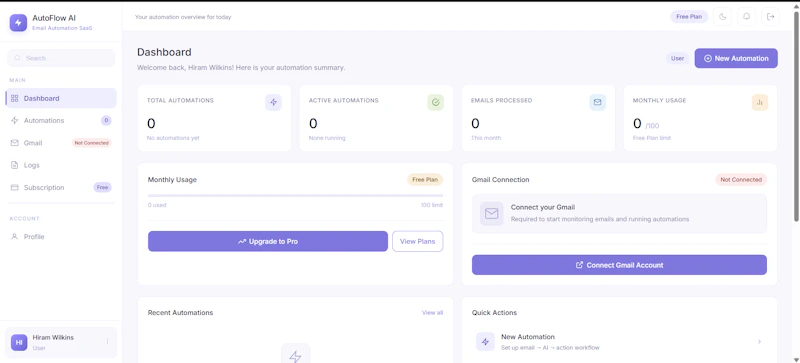Click Connect Gmail Account button
Image resolution: width=800 pixels, height=363 pixels.
click(x=619, y=265)
